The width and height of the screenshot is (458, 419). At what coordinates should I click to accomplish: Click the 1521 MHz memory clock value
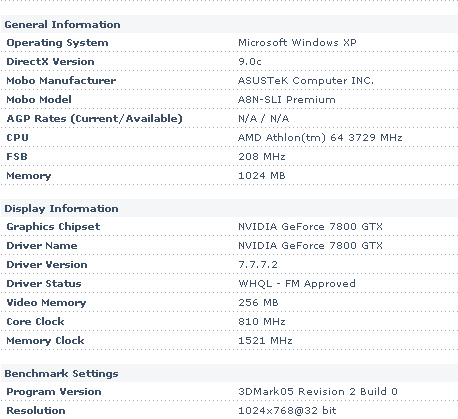point(265,341)
